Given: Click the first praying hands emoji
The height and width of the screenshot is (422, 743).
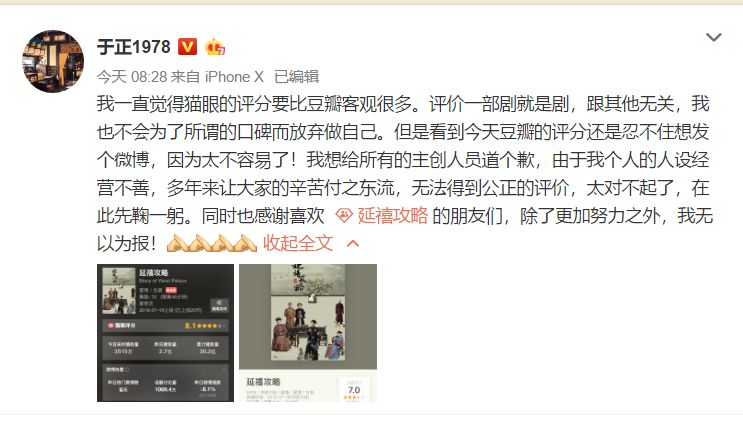Looking at the screenshot, I should [x=178, y=243].
